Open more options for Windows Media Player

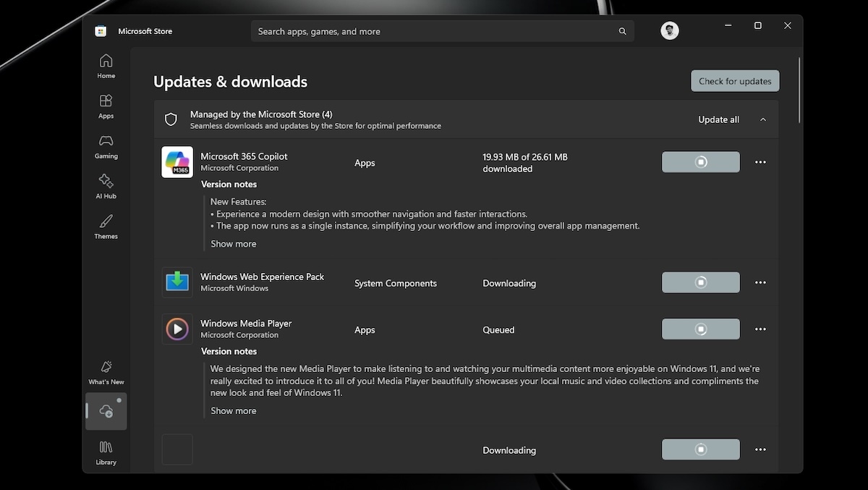click(x=760, y=329)
